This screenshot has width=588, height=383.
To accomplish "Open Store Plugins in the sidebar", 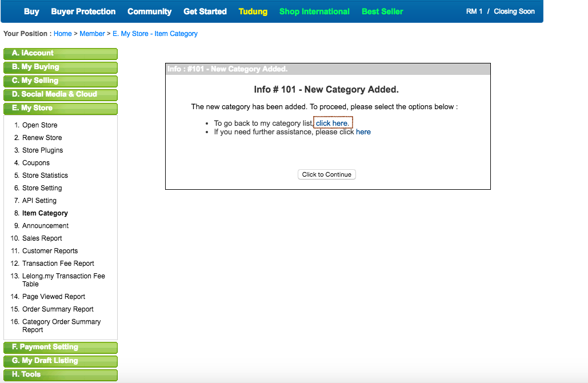I will tap(42, 150).
